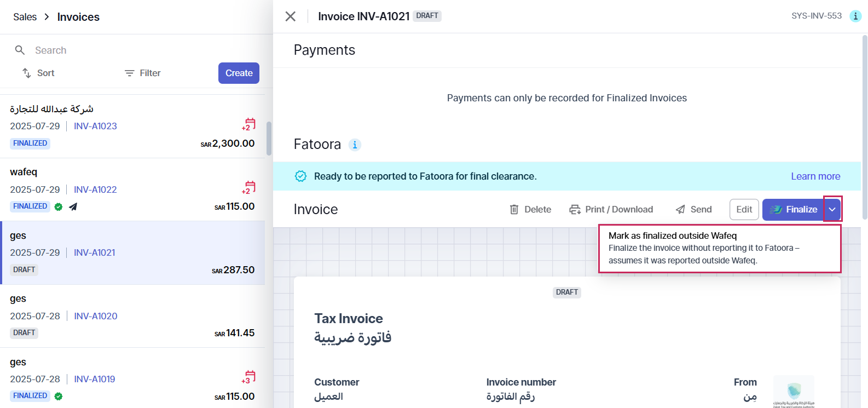This screenshot has width=868, height=408.
Task: Click the paper plane icon on INV-A1022
Action: (73, 206)
